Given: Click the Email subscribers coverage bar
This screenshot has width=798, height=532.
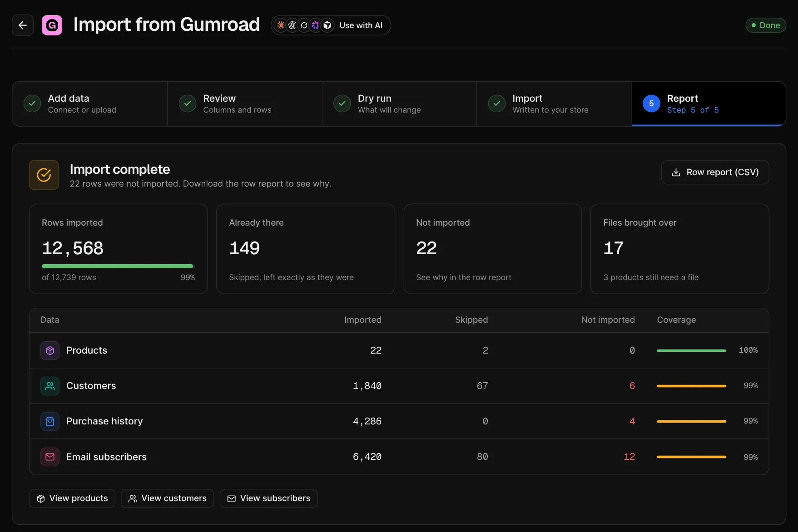Looking at the screenshot, I should pos(691,457).
